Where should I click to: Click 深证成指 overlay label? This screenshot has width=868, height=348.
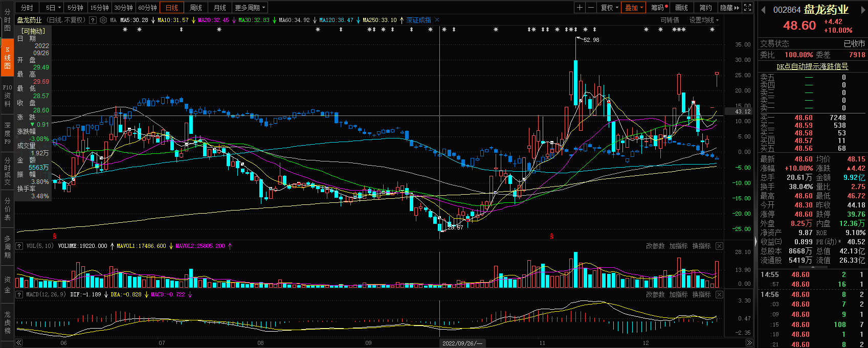(419, 20)
